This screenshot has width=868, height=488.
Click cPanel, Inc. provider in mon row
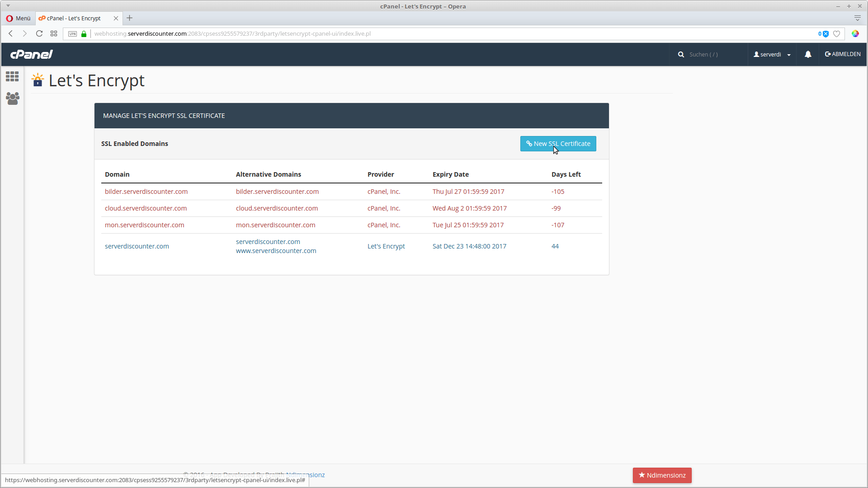coord(384,225)
